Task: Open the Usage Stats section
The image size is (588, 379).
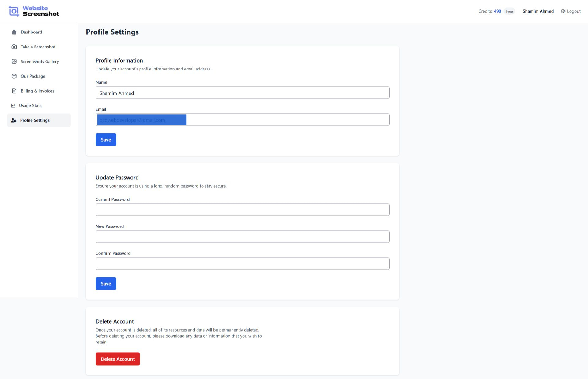Action: 30,105
